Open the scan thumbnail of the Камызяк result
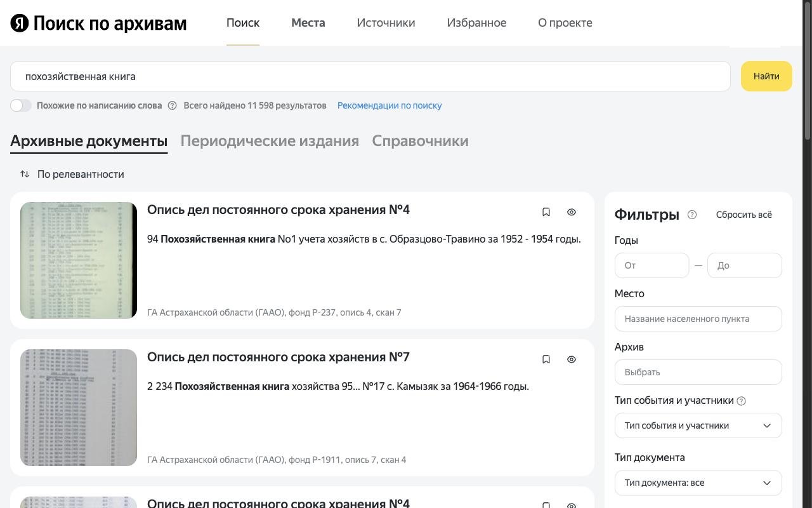The image size is (812, 508). (79, 408)
